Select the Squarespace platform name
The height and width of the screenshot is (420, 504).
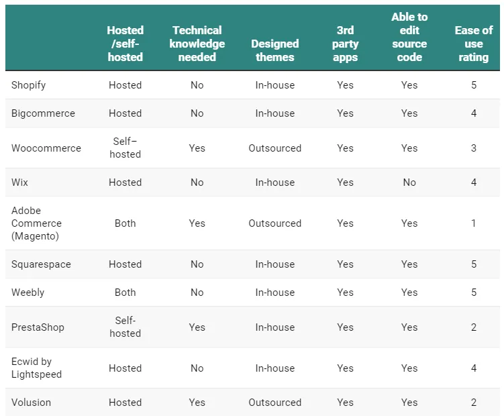pyautogui.click(x=41, y=264)
